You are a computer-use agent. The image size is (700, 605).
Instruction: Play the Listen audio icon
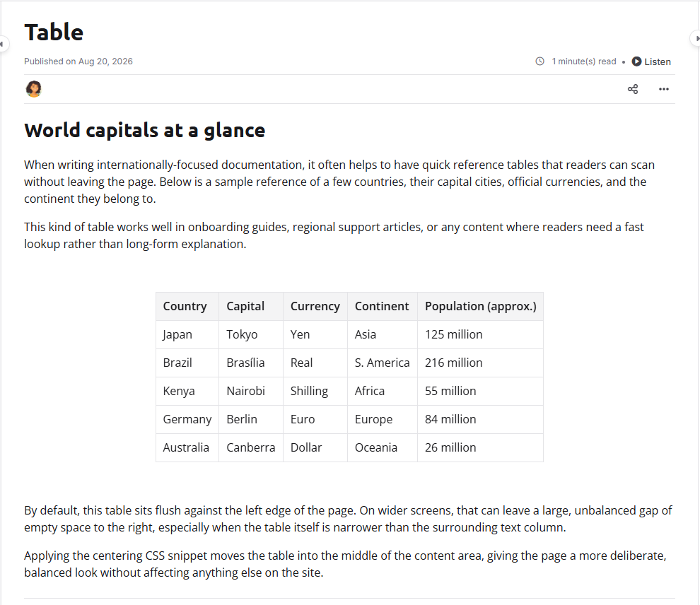click(x=636, y=61)
